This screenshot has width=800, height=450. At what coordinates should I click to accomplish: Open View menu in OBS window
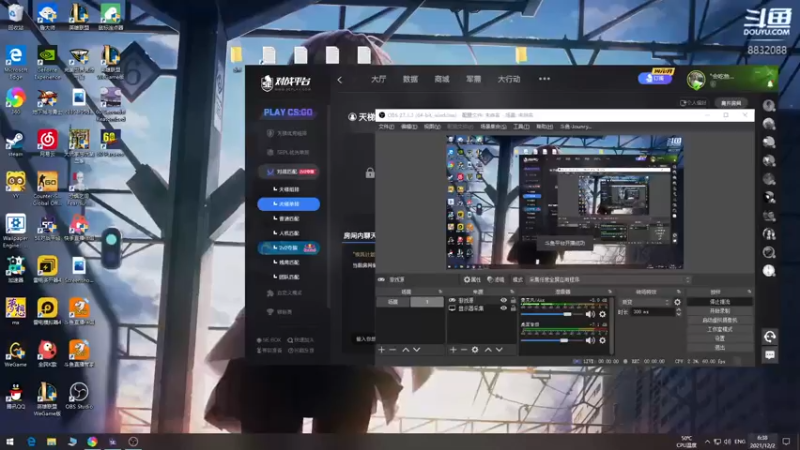[432, 127]
